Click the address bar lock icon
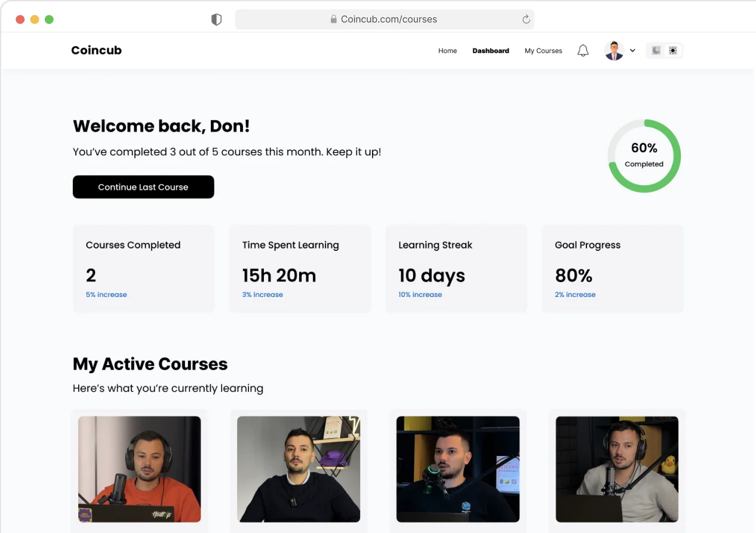Image resolution: width=756 pixels, height=533 pixels. tap(334, 19)
